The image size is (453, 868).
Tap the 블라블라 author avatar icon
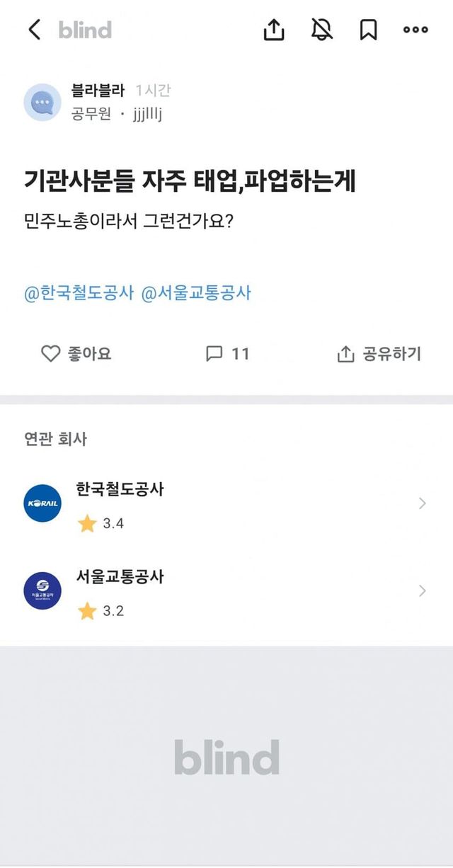(x=42, y=103)
